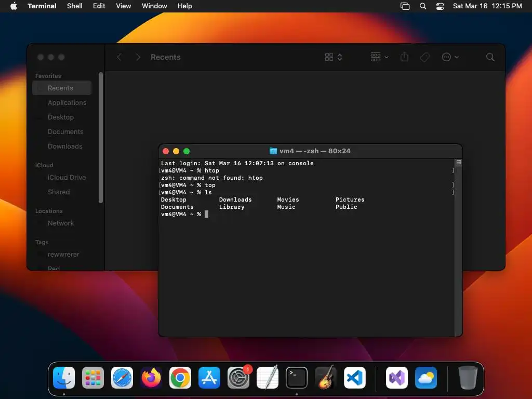Launch Safari from the Dock
Viewport: 532px width, 399px height.
[x=122, y=378]
